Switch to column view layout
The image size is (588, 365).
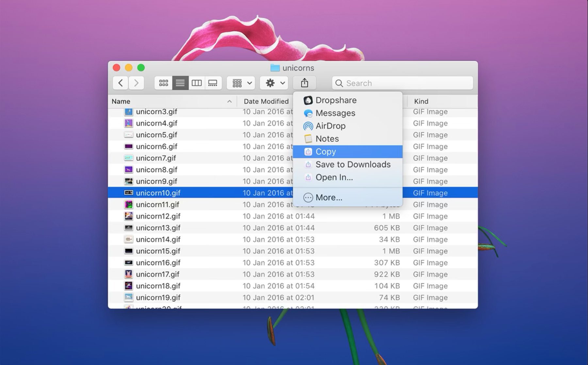(197, 83)
